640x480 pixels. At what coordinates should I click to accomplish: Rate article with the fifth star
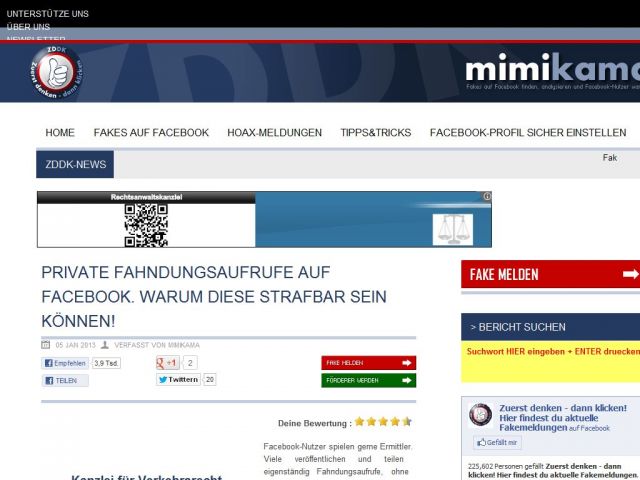pos(407,422)
